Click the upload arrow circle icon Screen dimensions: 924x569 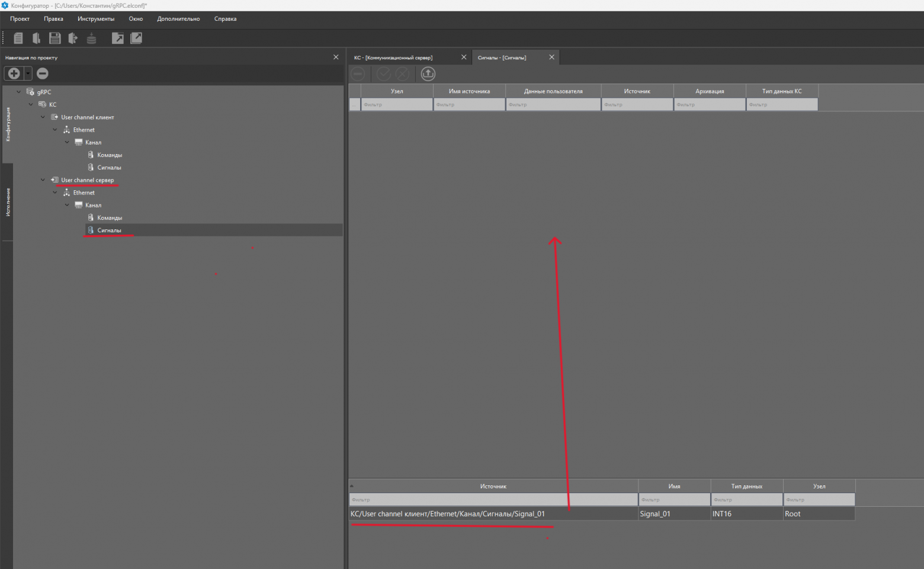pos(428,73)
